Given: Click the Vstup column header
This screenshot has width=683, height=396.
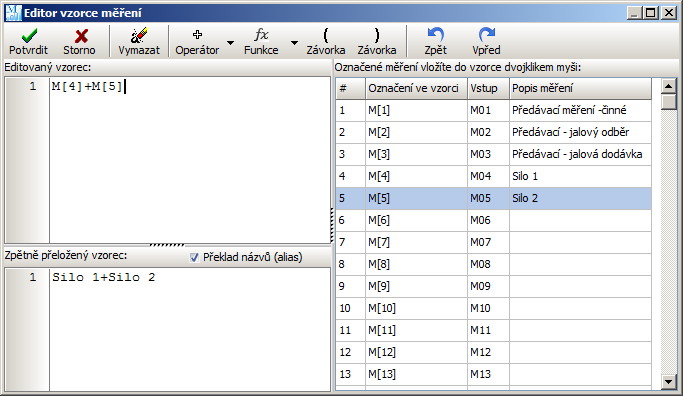Looking at the screenshot, I should tap(488, 88).
